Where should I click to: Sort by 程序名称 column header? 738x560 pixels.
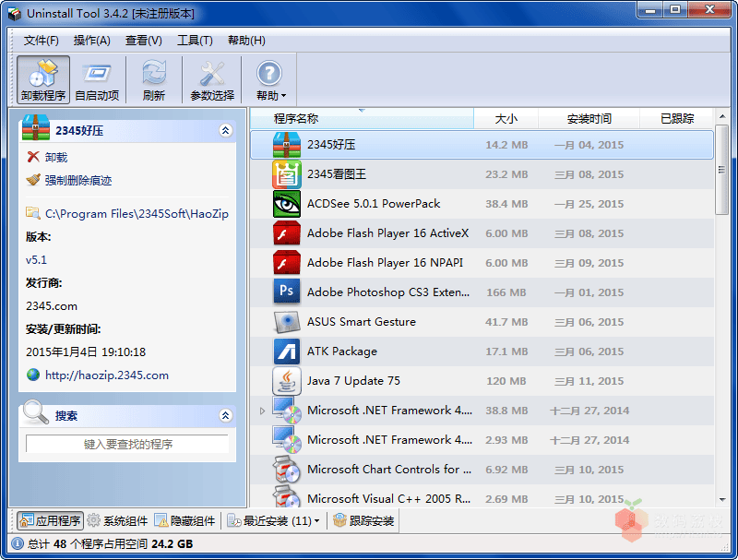click(362, 119)
